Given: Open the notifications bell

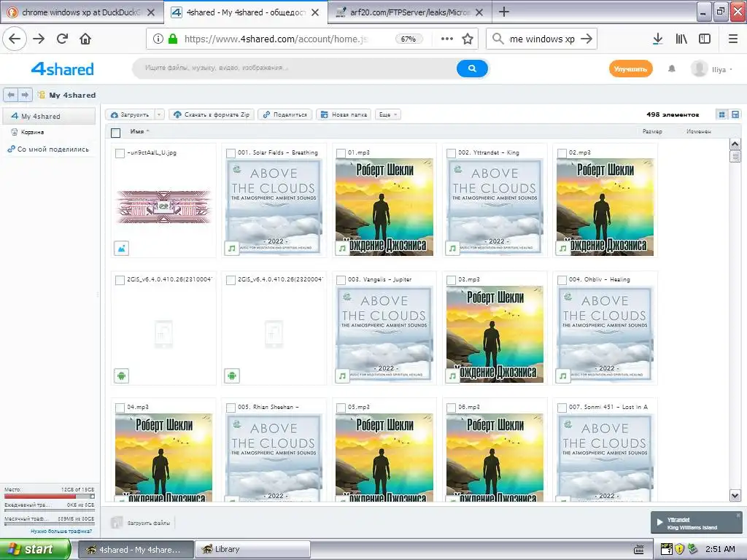Looking at the screenshot, I should (672, 69).
